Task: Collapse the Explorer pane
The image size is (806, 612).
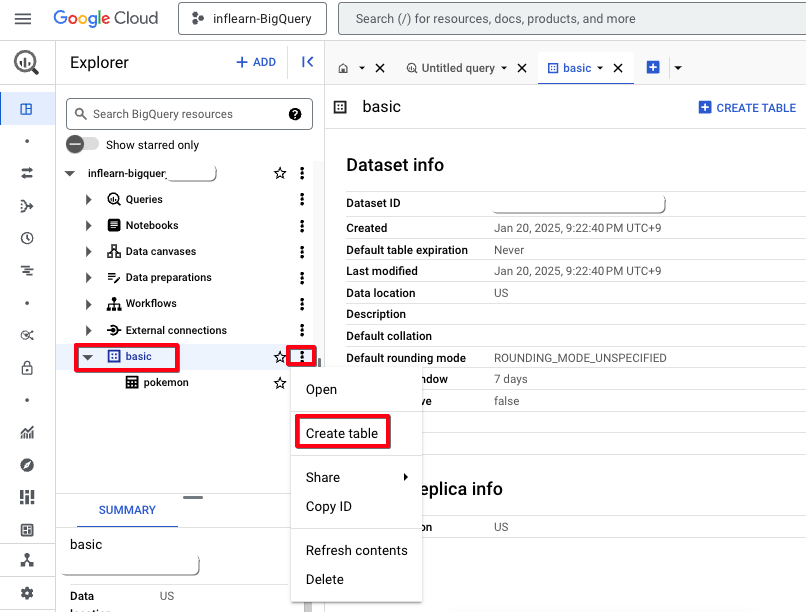Action: tap(307, 62)
